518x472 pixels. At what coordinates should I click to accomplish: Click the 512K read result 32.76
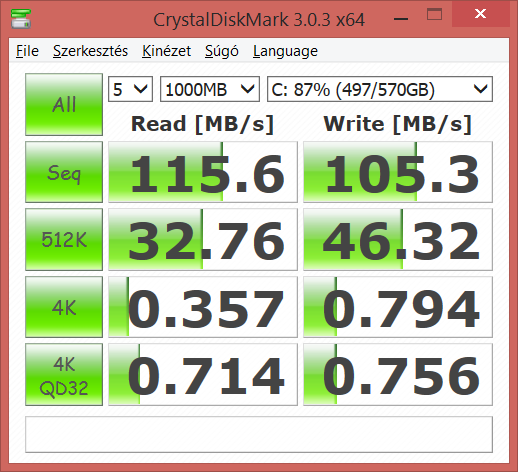tap(203, 239)
